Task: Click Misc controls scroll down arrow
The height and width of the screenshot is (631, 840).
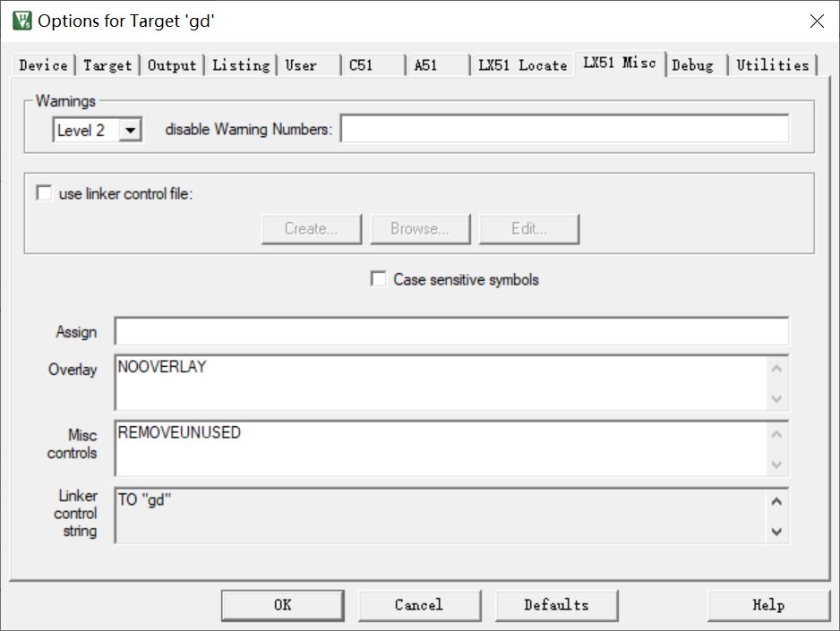Action: click(776, 465)
